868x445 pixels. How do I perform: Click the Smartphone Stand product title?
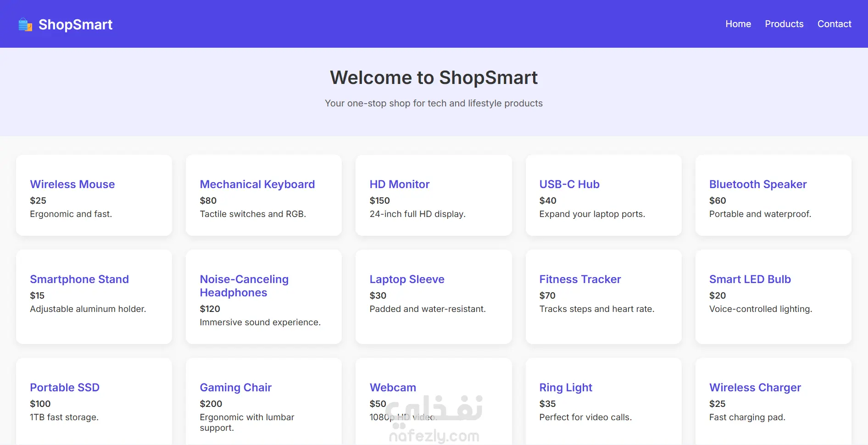click(79, 279)
